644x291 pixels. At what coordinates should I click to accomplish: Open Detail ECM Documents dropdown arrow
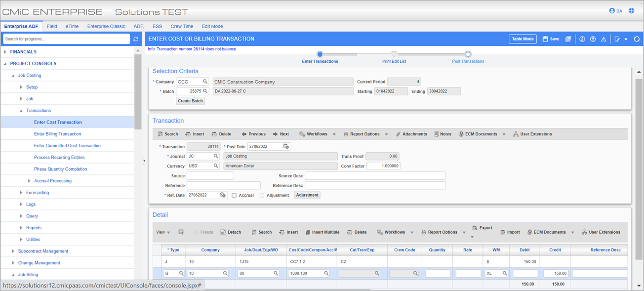tap(573, 233)
